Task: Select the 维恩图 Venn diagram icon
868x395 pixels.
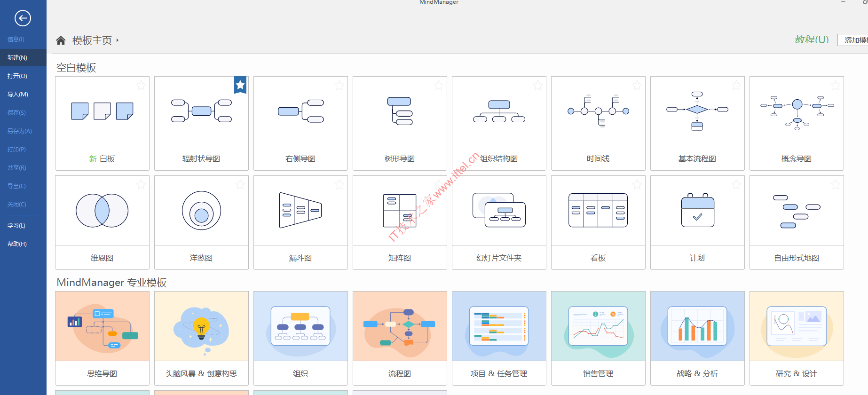Action: point(102,210)
